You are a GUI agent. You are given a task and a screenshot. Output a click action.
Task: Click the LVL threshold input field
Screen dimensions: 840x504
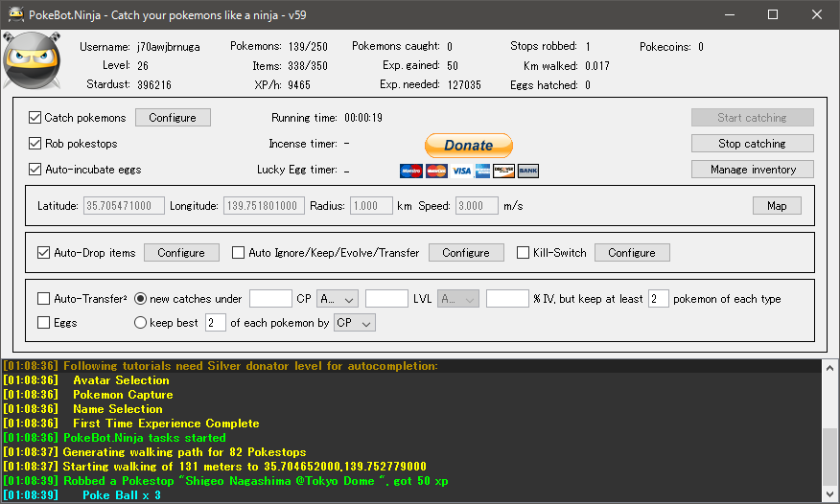(386, 299)
